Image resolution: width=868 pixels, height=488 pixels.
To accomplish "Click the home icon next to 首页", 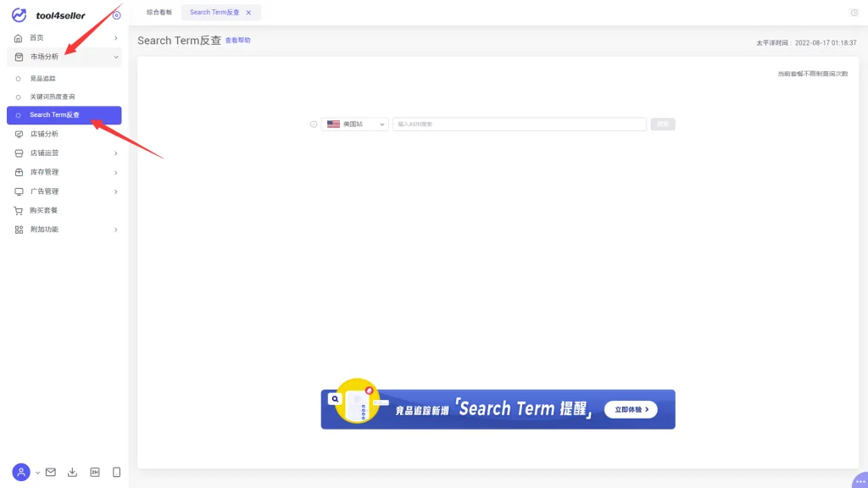I will [x=19, y=38].
